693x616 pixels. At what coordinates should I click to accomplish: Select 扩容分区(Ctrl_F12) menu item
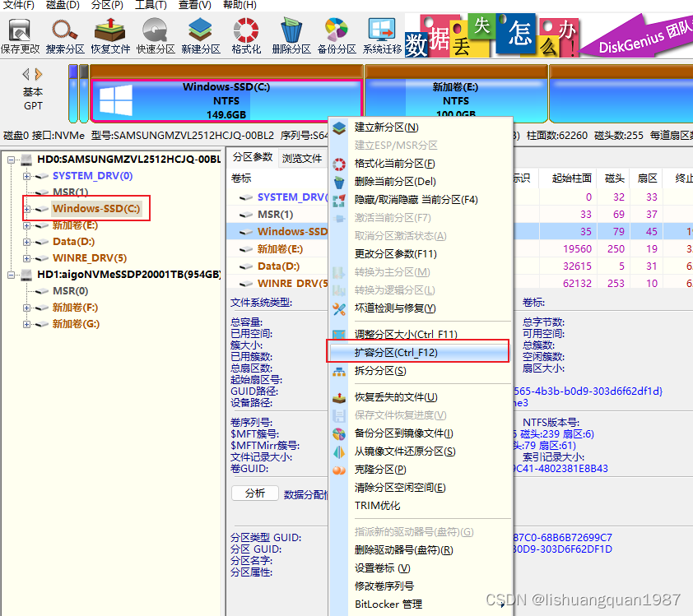[x=418, y=352]
